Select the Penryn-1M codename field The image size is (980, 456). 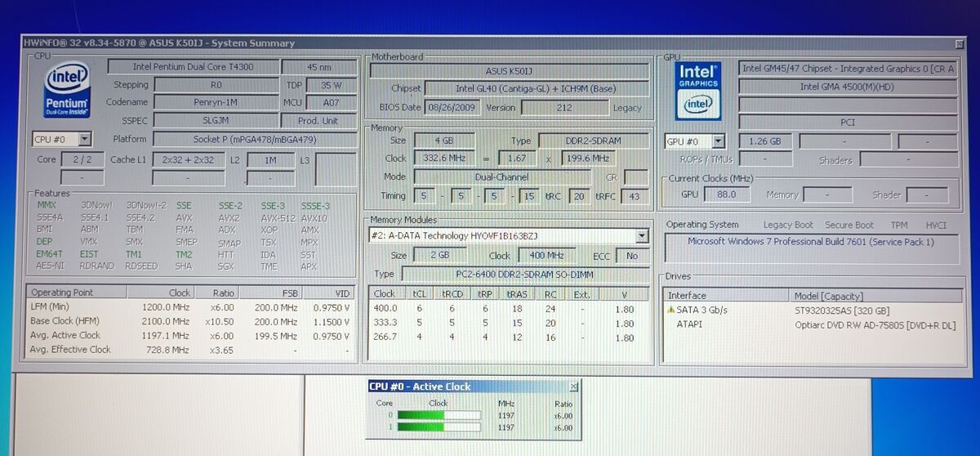point(216,103)
